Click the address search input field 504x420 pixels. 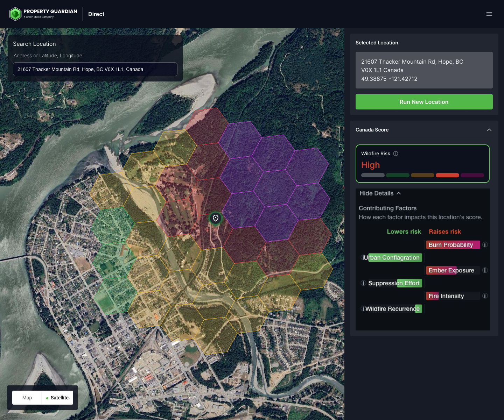95,69
